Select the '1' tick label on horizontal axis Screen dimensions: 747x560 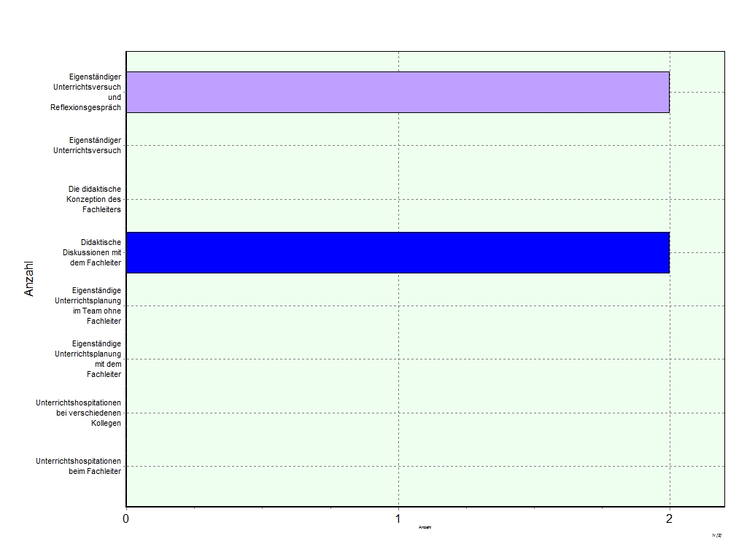click(398, 519)
